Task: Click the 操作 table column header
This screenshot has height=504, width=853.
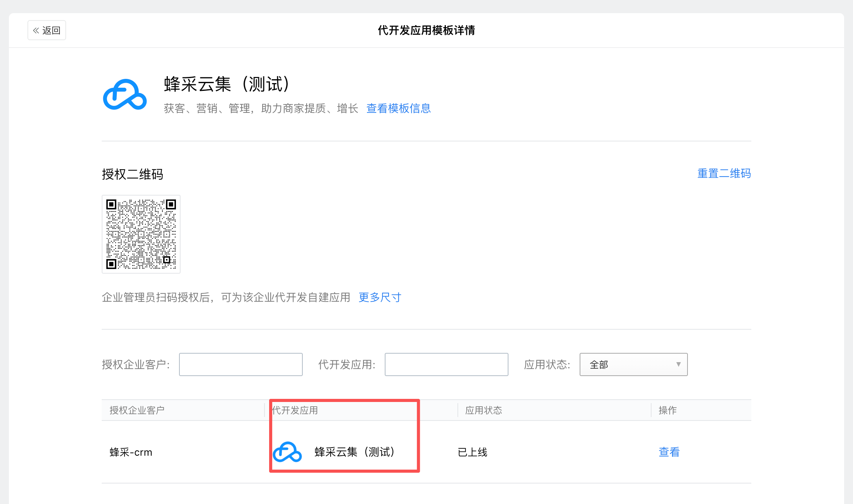Action: point(667,410)
